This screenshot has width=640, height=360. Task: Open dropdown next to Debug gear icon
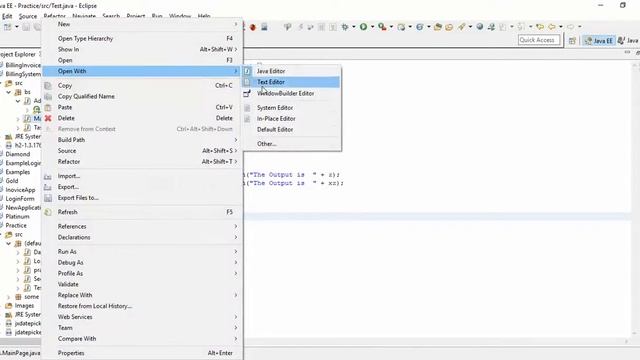353,27
